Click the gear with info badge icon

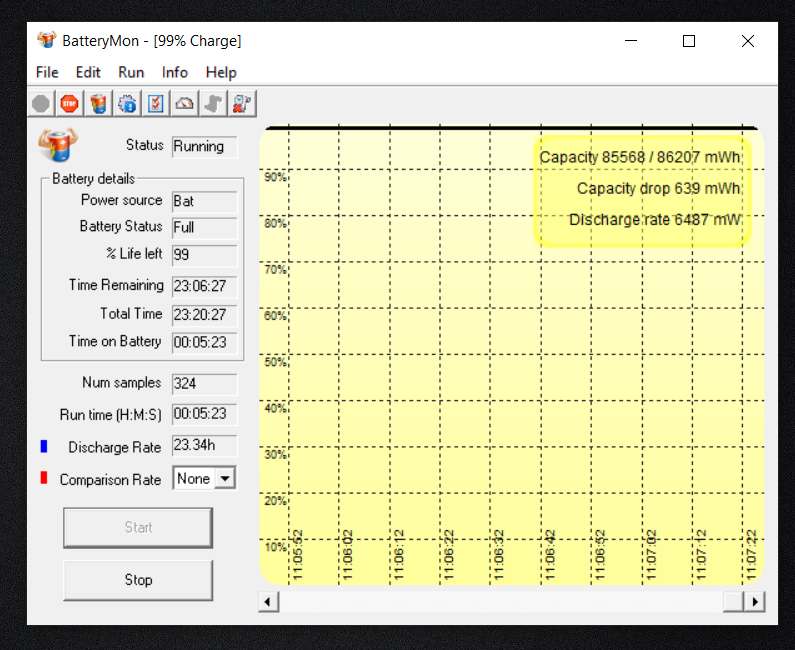coord(127,103)
